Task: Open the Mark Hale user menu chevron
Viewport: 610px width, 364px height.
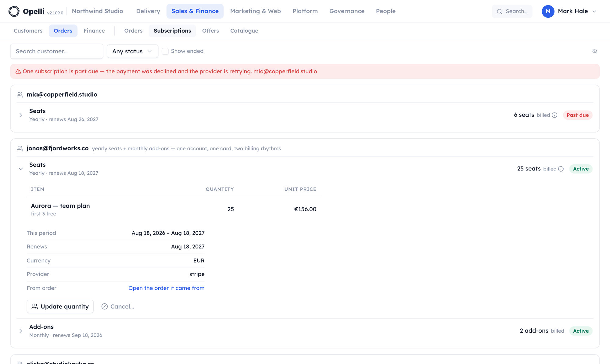Action: [x=594, y=11]
